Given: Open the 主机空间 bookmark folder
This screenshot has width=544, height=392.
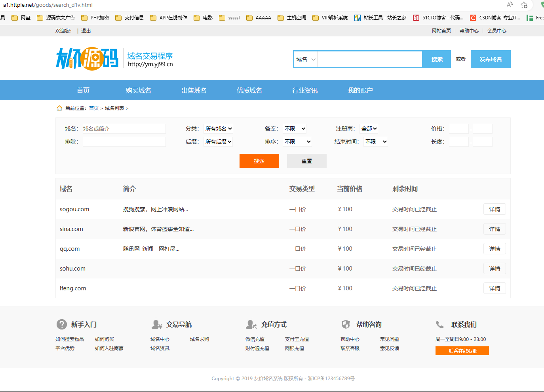Looking at the screenshot, I should 292,18.
